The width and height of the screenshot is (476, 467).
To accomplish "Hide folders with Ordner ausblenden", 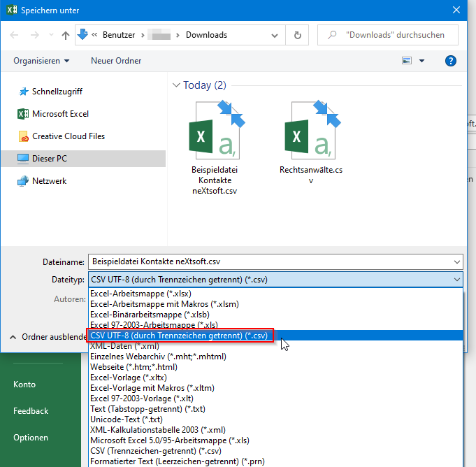I will click(48, 337).
